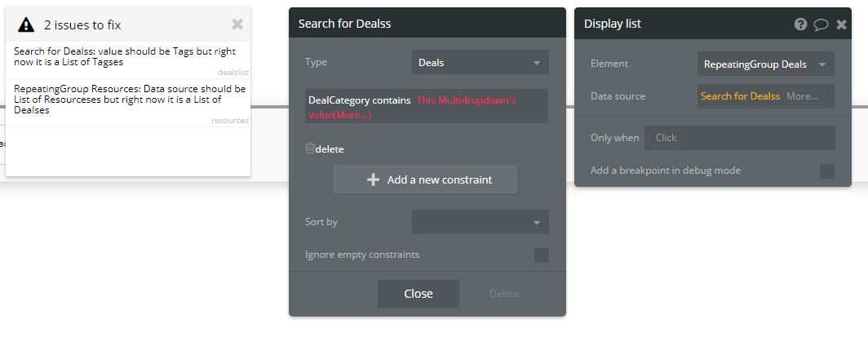
Task: Enable breakpoint in debug mode checkbox
Action: pyautogui.click(x=826, y=170)
